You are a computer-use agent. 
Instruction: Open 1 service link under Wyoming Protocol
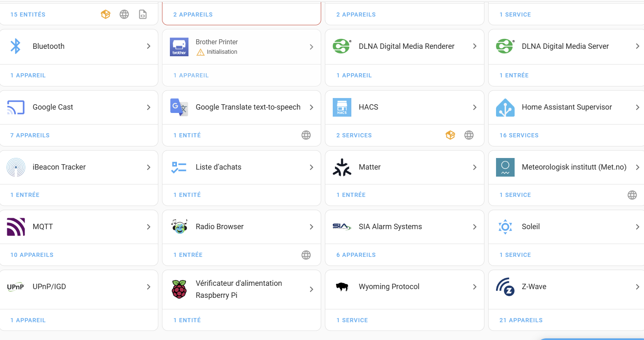352,320
